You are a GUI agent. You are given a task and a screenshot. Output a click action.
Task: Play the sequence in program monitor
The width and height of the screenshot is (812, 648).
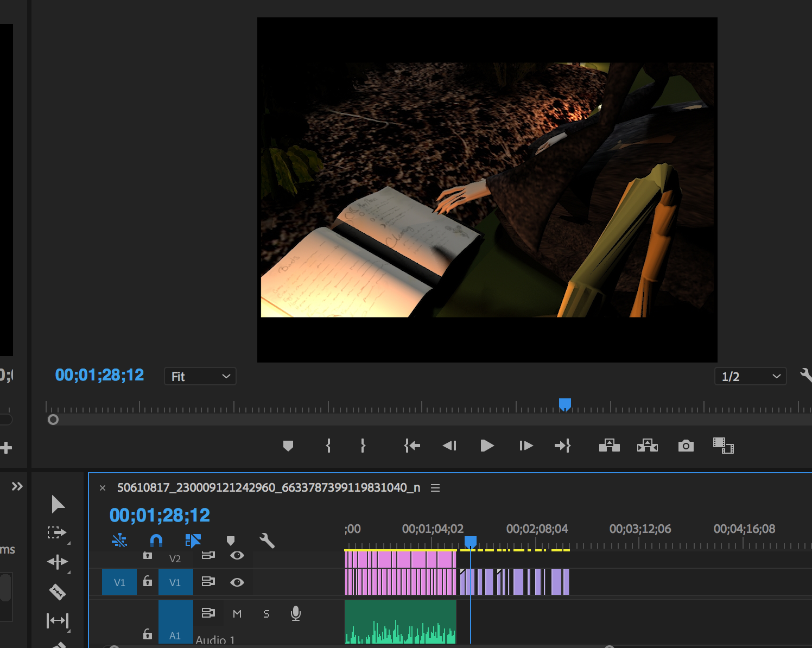(487, 446)
